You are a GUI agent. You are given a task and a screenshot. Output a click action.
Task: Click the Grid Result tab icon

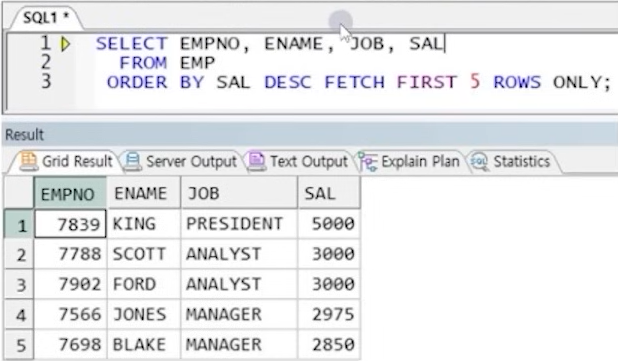[x=28, y=162]
